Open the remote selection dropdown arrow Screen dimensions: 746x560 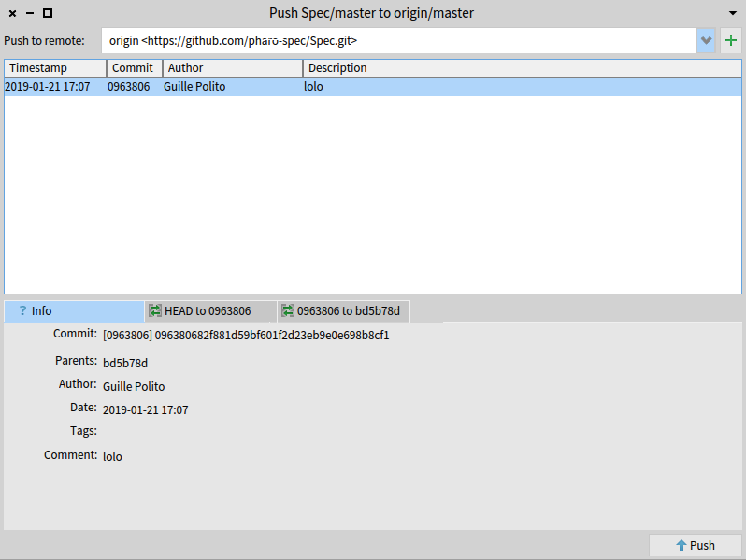point(706,41)
